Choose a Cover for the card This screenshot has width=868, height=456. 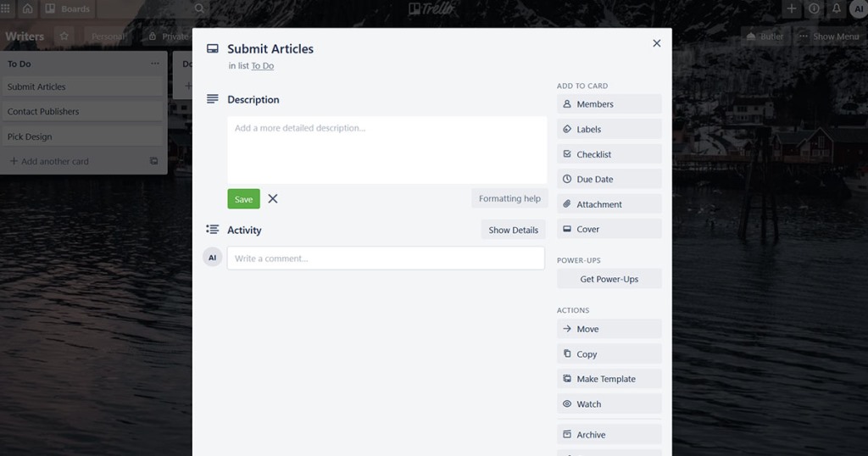pyautogui.click(x=609, y=229)
